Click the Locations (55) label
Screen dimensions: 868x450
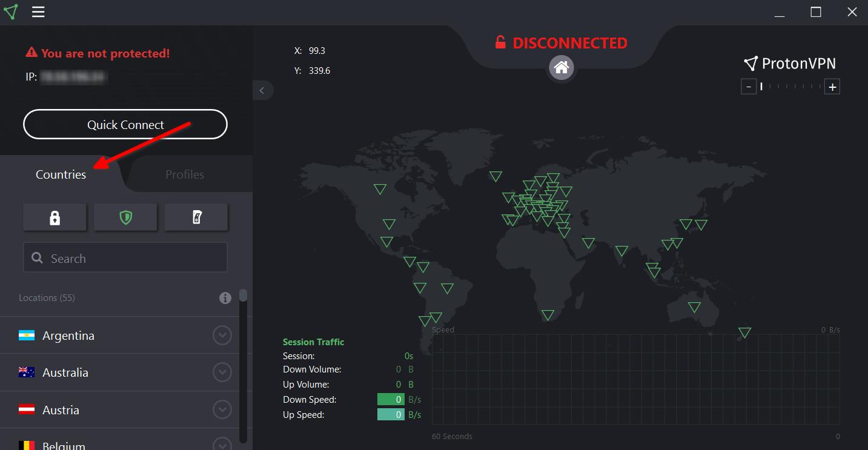47,298
